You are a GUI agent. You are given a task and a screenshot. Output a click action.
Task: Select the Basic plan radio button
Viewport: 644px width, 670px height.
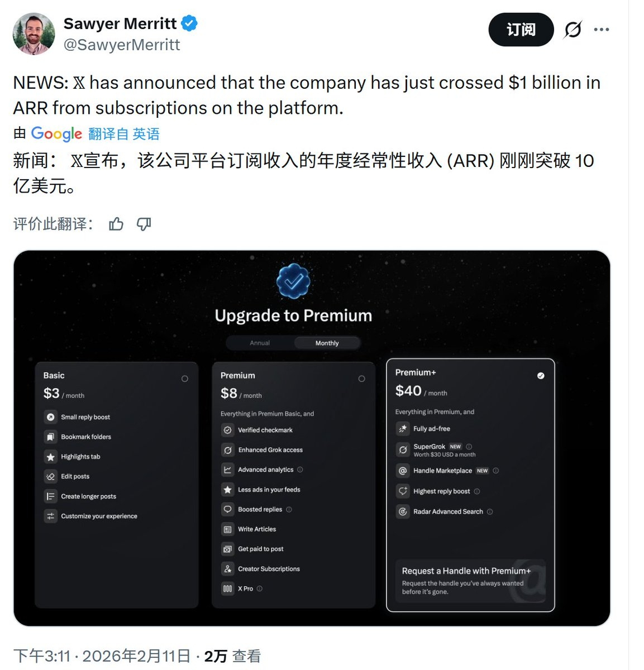pyautogui.click(x=185, y=379)
